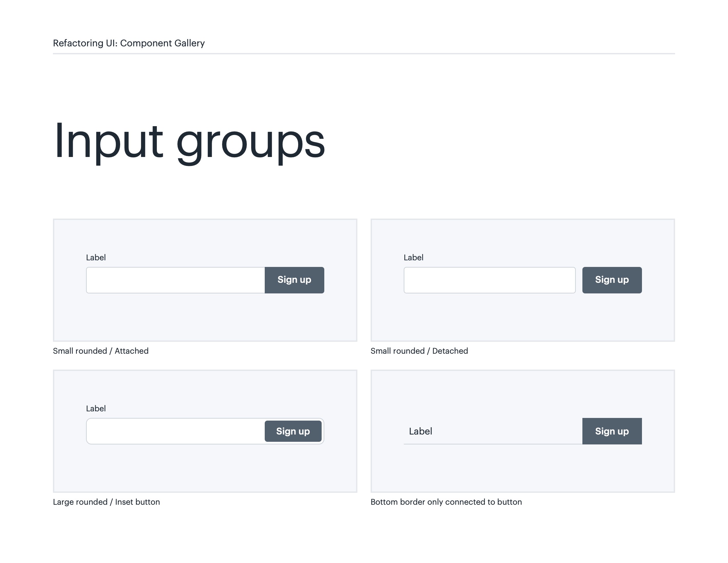Viewport: 728px width, 563px height.
Task: Click the Refactoring UI: Component Gallery header
Action: tap(129, 43)
